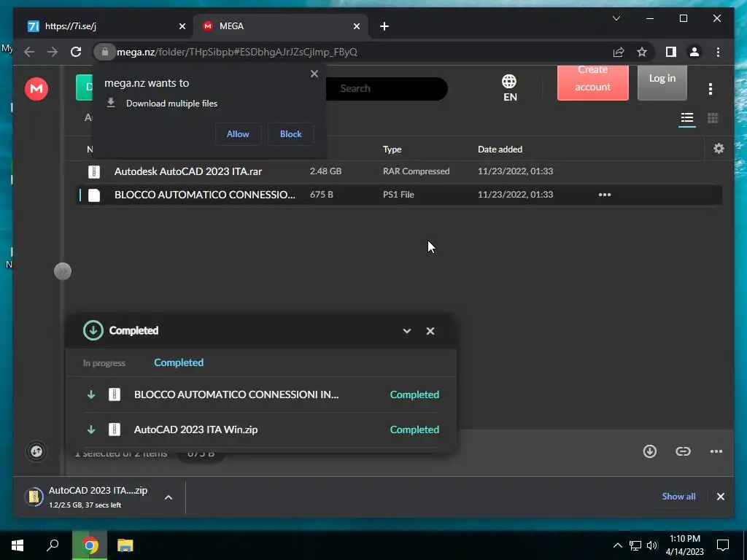Toggle the Chrome side panel

pyautogui.click(x=671, y=52)
